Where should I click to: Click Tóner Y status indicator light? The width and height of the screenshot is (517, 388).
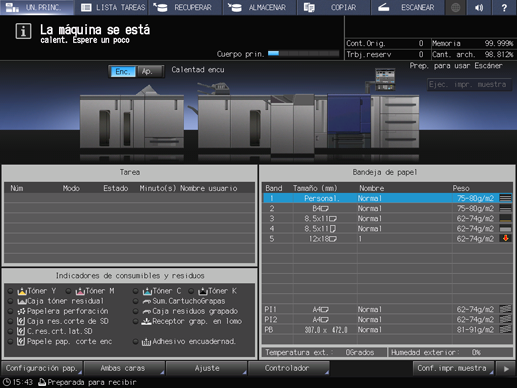click(11, 291)
